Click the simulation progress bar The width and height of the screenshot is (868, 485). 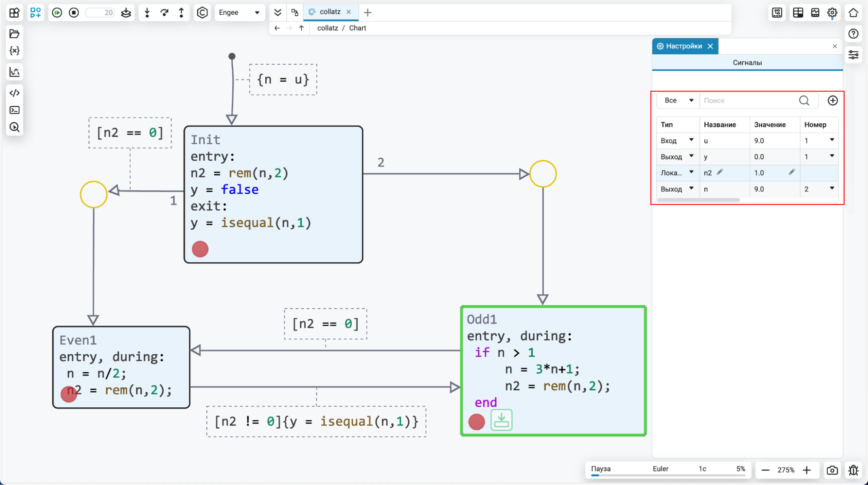click(x=669, y=475)
